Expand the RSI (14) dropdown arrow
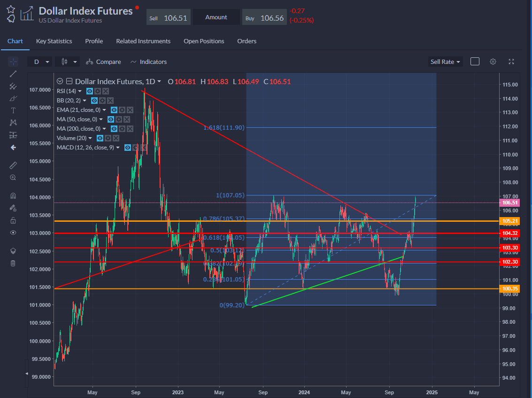This screenshot has width=532, height=398. (x=80, y=91)
